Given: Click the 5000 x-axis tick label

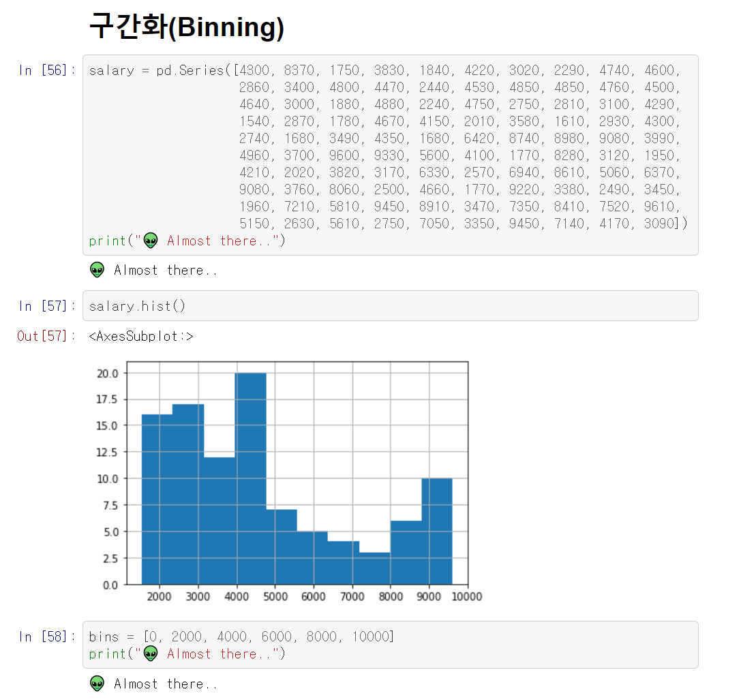Looking at the screenshot, I should click(275, 596).
